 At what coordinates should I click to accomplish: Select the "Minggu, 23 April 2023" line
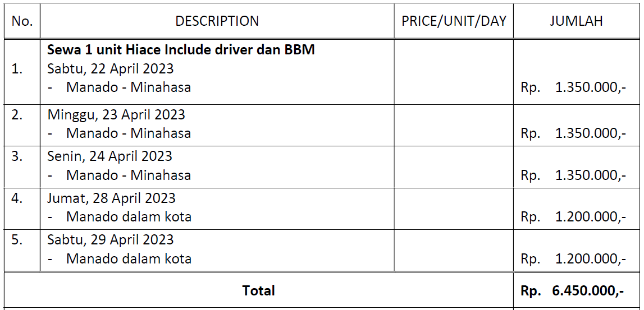coord(116,115)
